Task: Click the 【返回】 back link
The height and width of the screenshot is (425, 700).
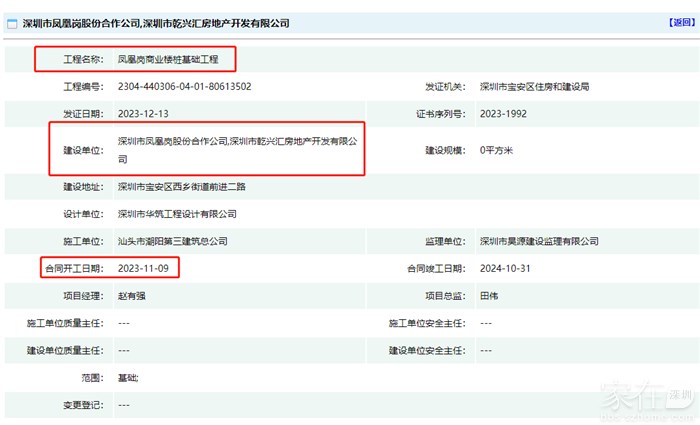Action: coord(679,22)
